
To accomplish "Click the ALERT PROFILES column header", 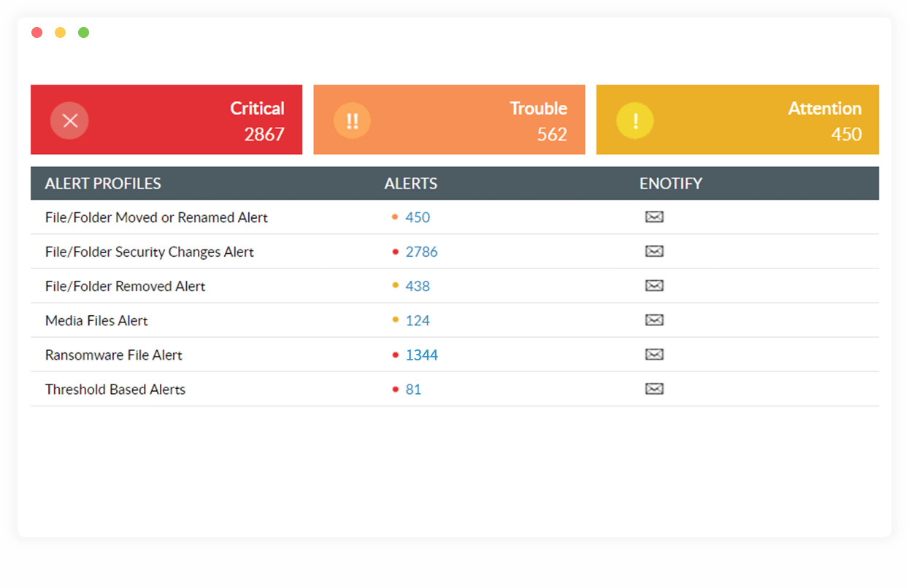I will [x=103, y=183].
